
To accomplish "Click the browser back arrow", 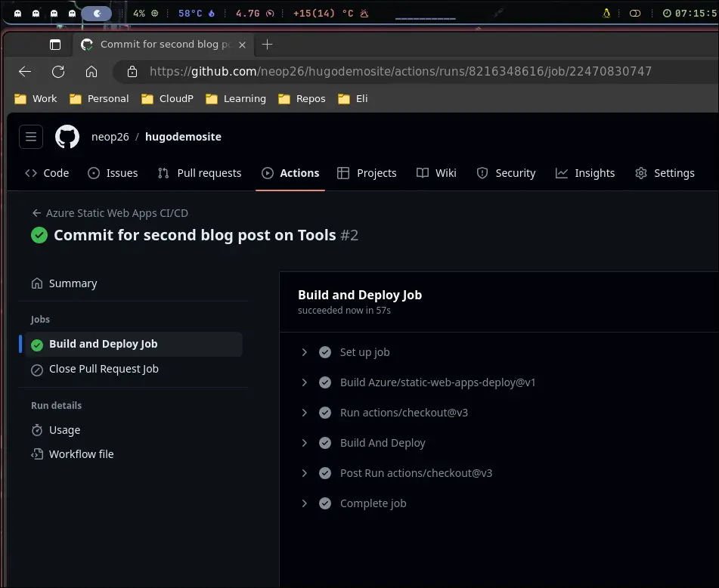I will [x=25, y=72].
